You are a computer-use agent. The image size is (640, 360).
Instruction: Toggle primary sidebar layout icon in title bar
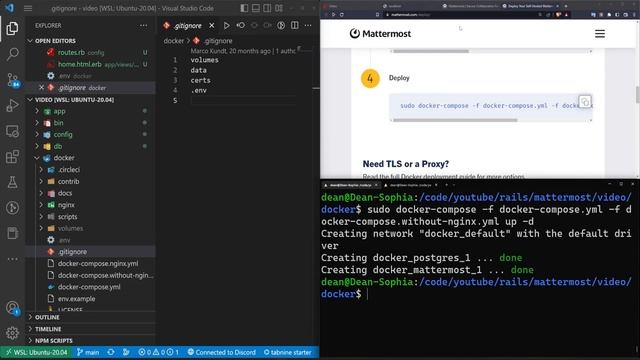click(244, 8)
